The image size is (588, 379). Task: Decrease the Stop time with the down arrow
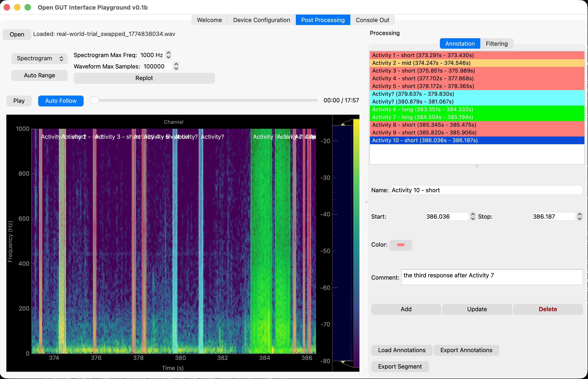580,219
